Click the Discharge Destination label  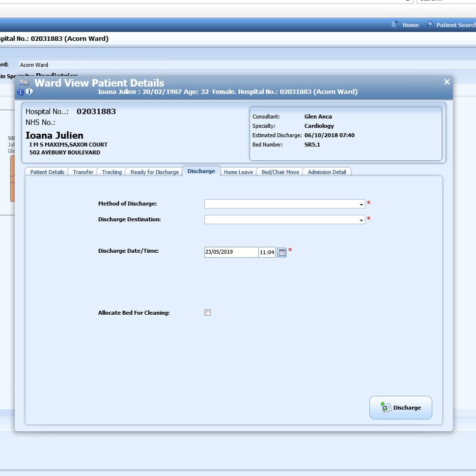coord(129,219)
